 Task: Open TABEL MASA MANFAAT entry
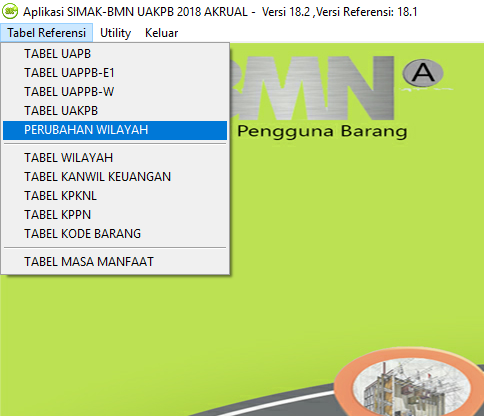pos(115,262)
